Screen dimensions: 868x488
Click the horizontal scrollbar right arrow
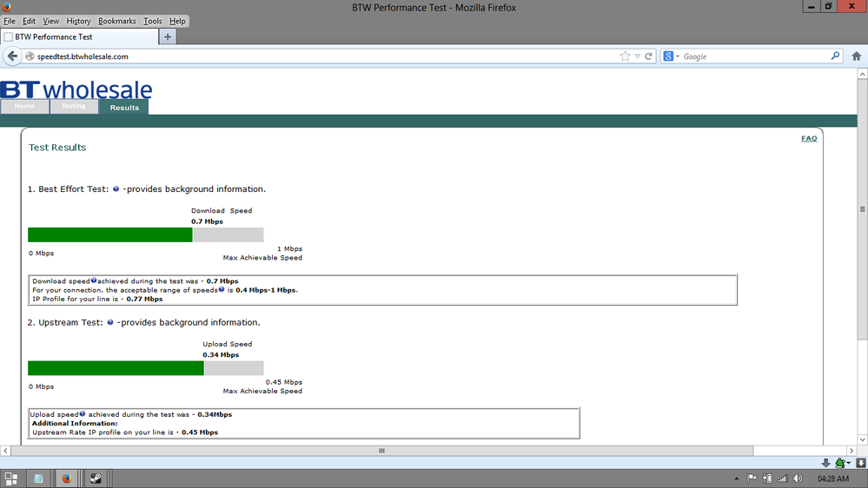(x=852, y=451)
